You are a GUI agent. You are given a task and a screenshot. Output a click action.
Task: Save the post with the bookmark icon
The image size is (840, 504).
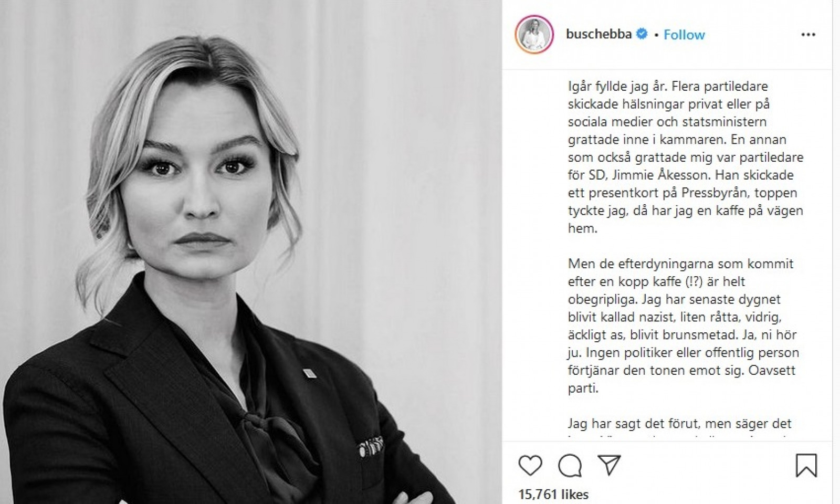click(806, 465)
